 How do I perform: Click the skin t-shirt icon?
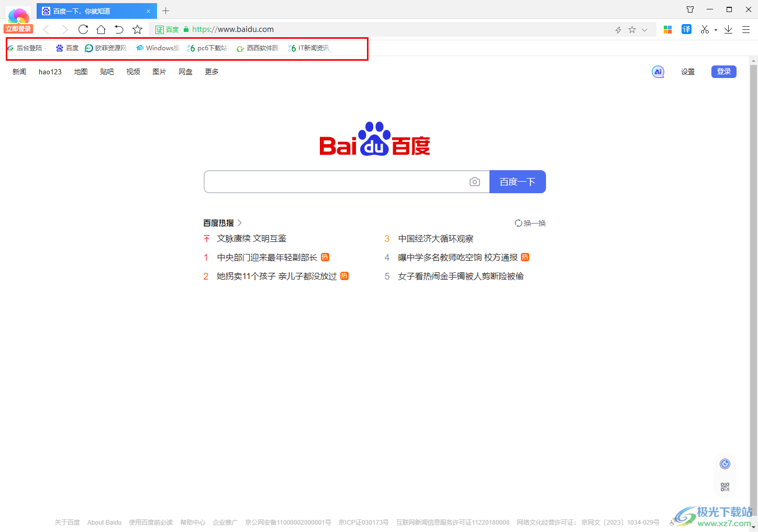point(690,9)
